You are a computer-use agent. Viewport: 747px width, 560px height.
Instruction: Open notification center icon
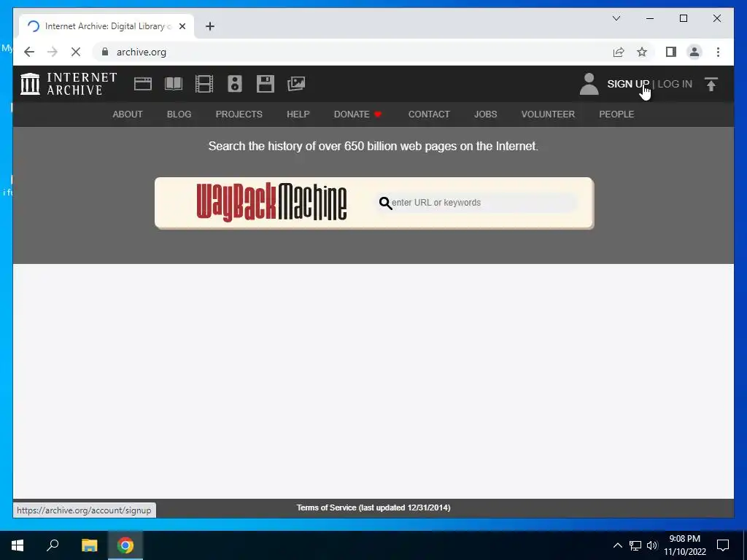pyautogui.click(x=723, y=545)
